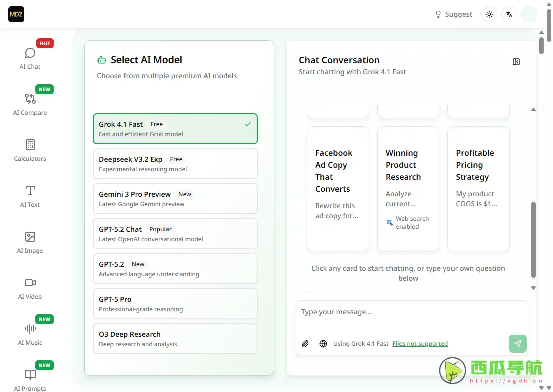Image resolution: width=553 pixels, height=392 pixels.
Task: Click the language translate icon
Action: point(509,14)
